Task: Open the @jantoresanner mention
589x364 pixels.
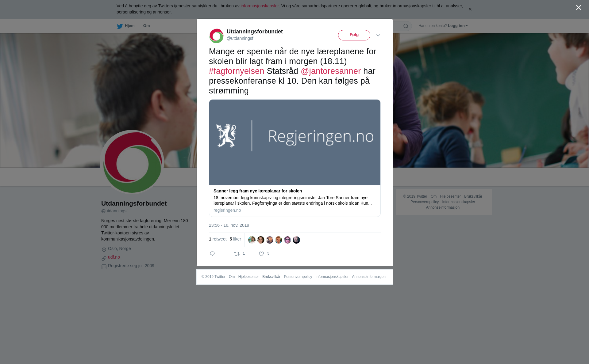Action: point(331,71)
